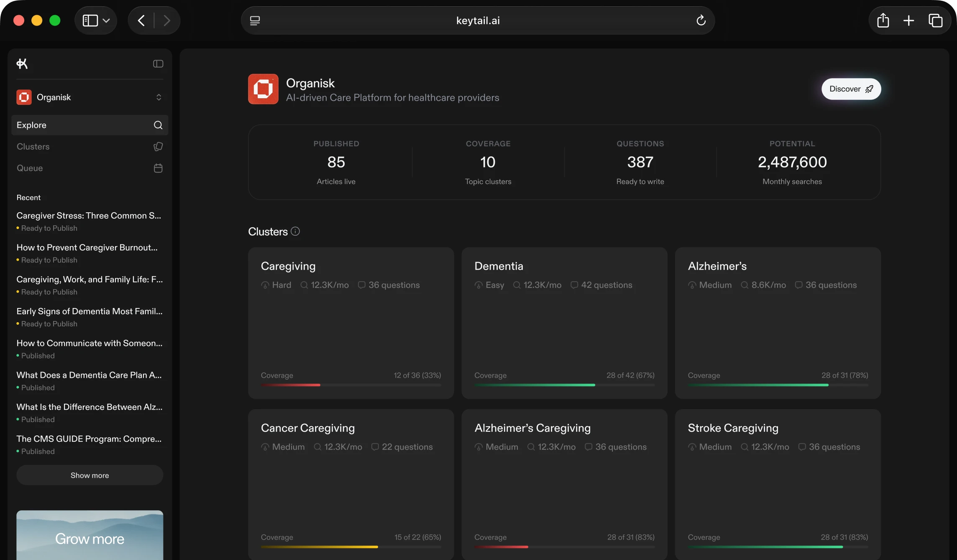Click the Organisk red logo in the header

click(263, 89)
